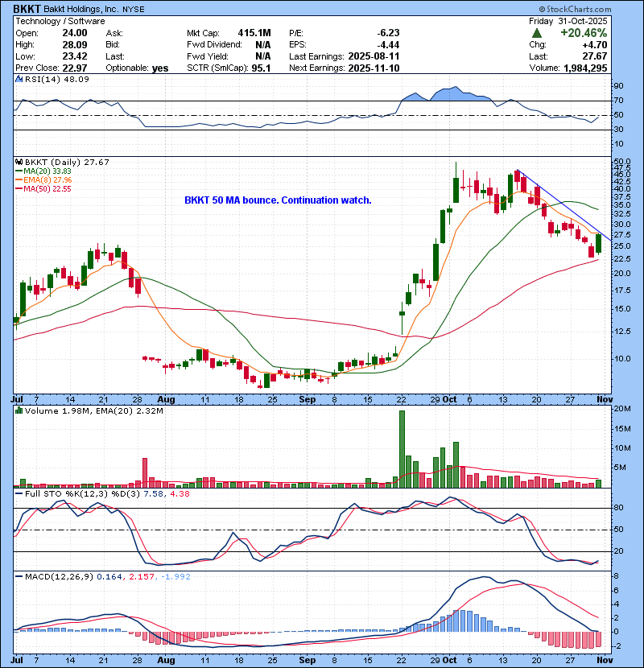Screen dimensions: 644x668
Task: Click the Aug label on the price chart axis
Action: [x=166, y=400]
